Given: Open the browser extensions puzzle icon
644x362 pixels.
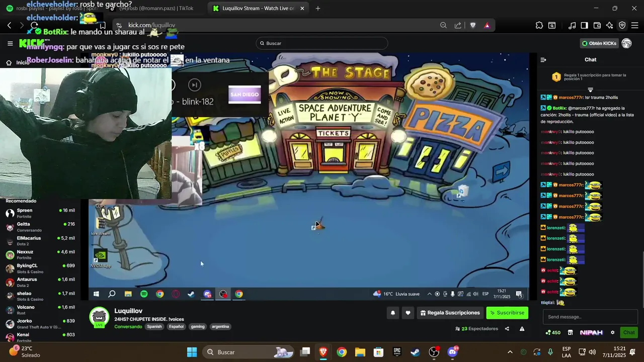Looking at the screenshot, I should pyautogui.click(x=539, y=25).
